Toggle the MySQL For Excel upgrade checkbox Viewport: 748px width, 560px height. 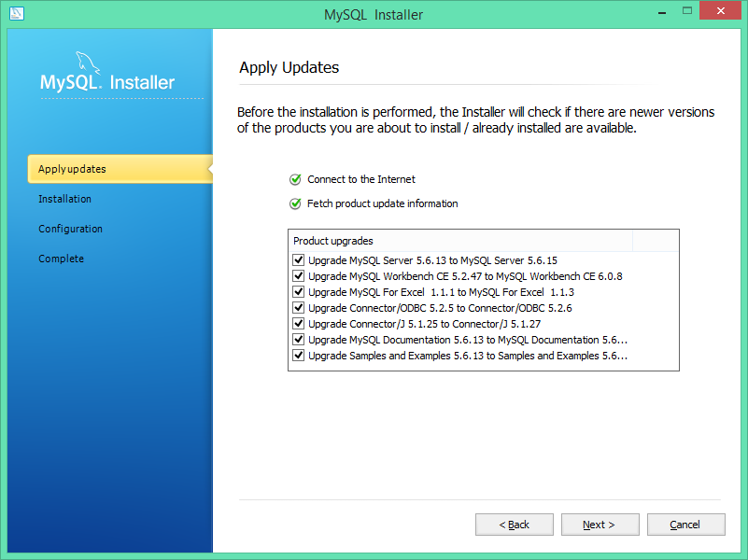click(x=299, y=292)
